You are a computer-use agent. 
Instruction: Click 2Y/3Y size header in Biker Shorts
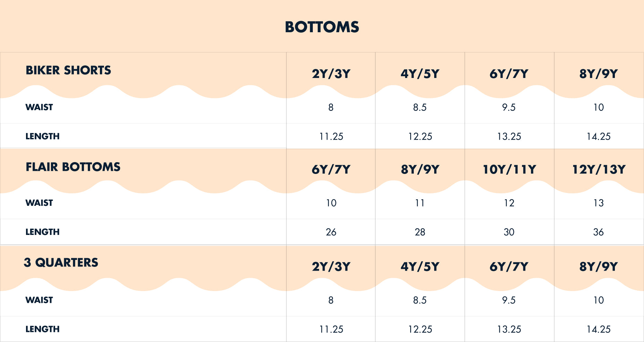click(331, 74)
